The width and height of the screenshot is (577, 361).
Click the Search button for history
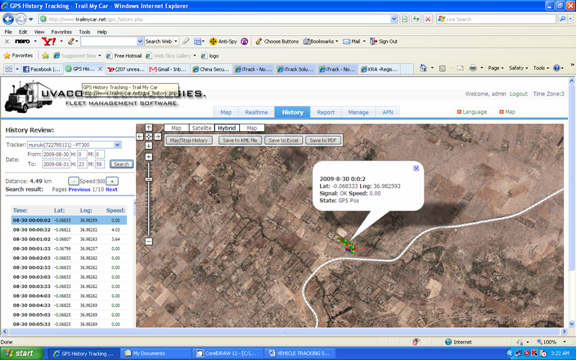[x=121, y=164]
